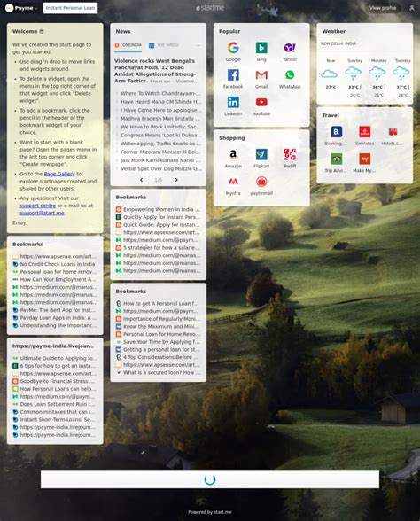This screenshot has height=521, width=420.
Task: Open the Booking travel icon
Action: tap(337, 132)
